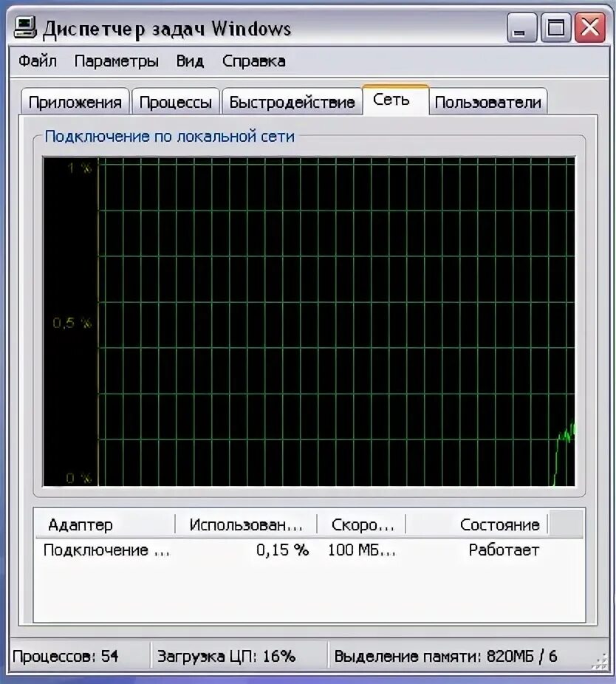
Task: Maximize the Диспетчер задач window
Action: click(555, 27)
